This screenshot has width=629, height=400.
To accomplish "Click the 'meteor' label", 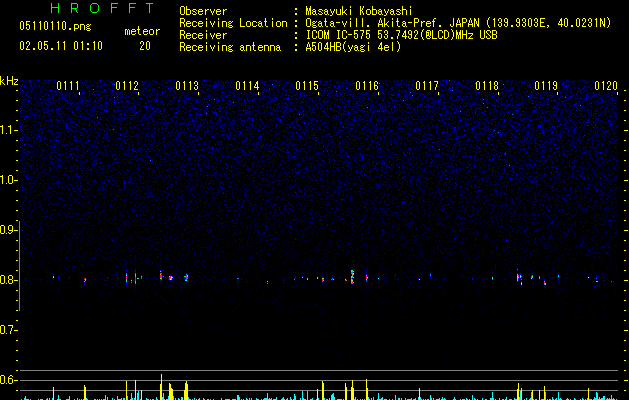I will pos(142,31).
